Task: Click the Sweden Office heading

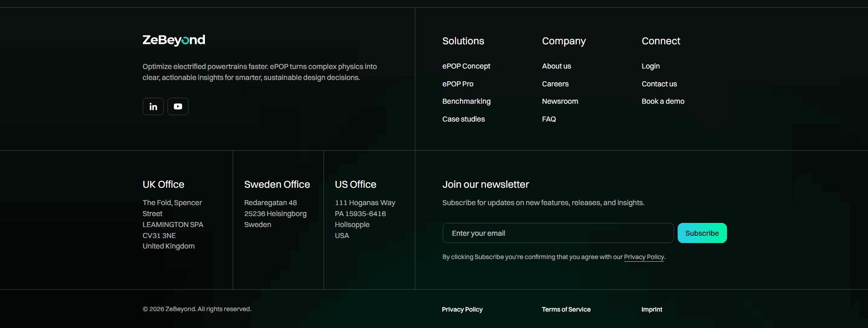Action: [x=277, y=185]
